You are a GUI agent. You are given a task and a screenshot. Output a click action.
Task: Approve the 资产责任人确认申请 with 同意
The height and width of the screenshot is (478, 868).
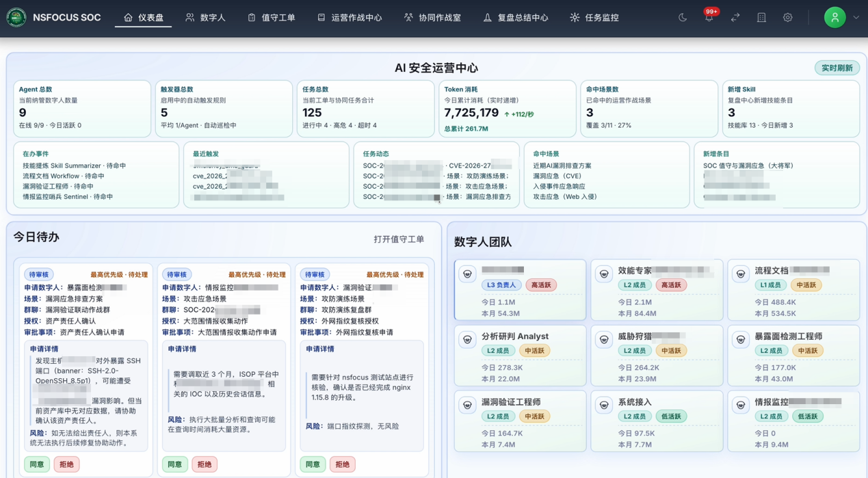coord(37,464)
